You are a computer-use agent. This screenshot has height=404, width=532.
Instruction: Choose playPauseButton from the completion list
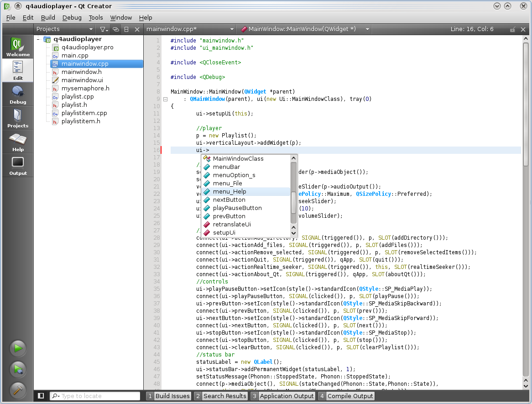pos(246,208)
